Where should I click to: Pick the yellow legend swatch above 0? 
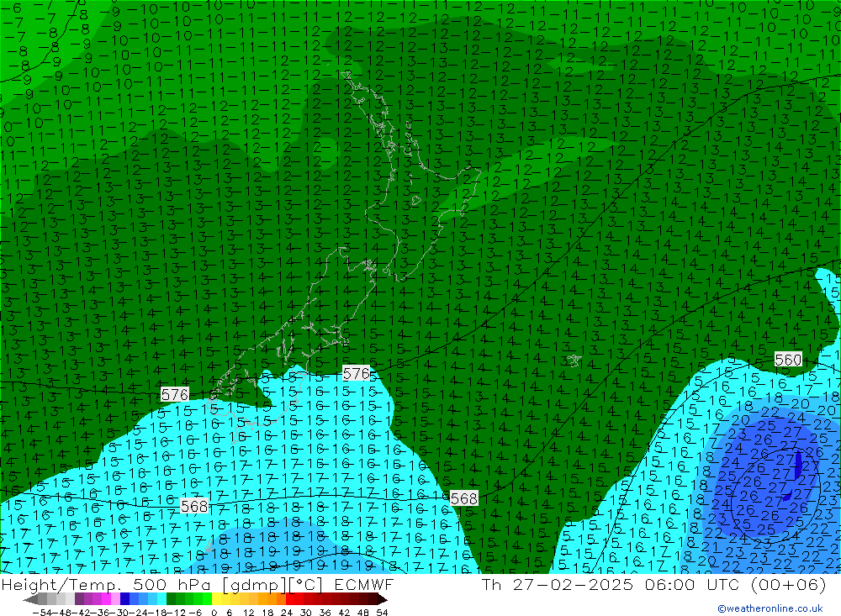216,599
